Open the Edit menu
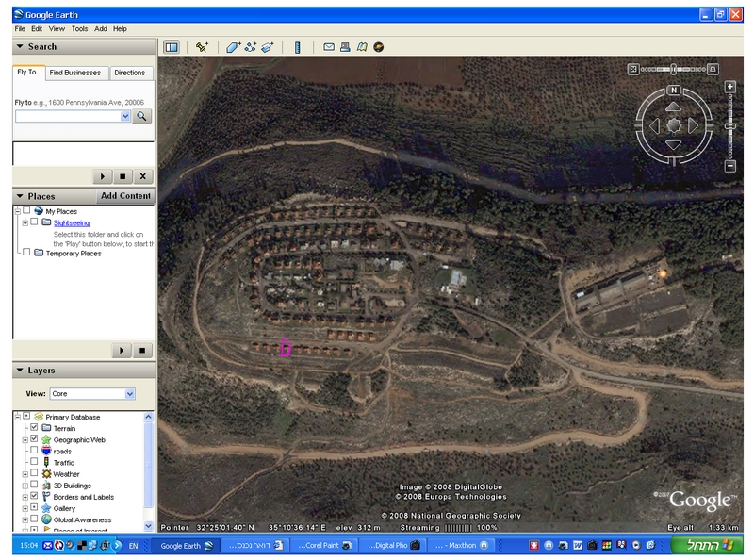Screen dimensions: 754x560 pyautogui.click(x=37, y=29)
